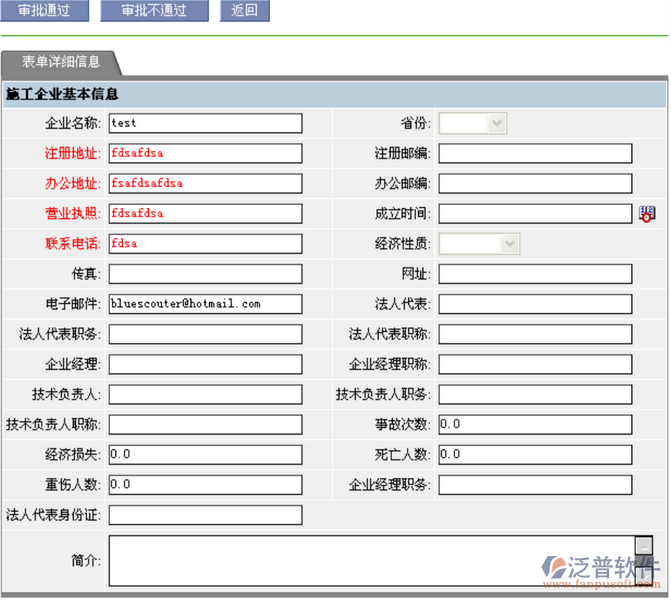Expand the 经济性质 dropdown
671x600 pixels.
(479, 243)
